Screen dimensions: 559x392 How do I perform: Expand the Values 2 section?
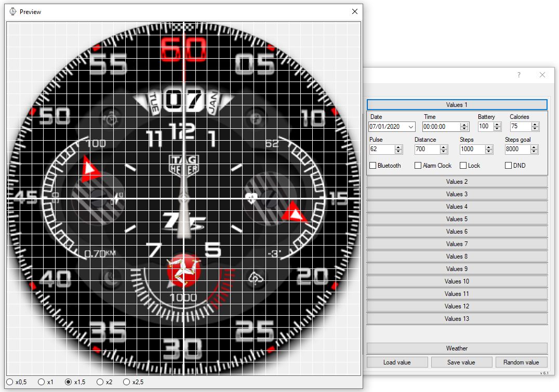[457, 181]
